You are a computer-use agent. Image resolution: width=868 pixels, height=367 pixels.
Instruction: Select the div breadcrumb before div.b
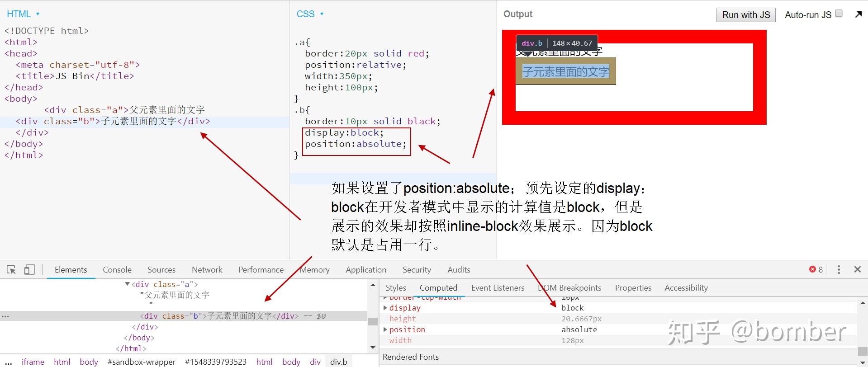315,362
